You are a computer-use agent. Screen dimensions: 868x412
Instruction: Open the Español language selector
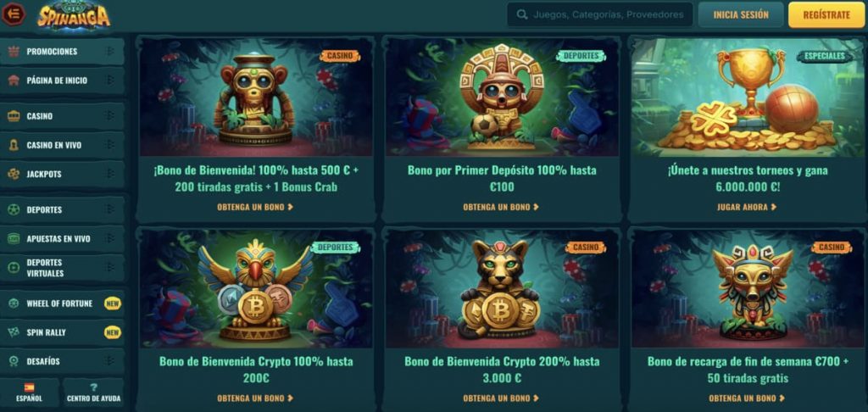click(30, 393)
